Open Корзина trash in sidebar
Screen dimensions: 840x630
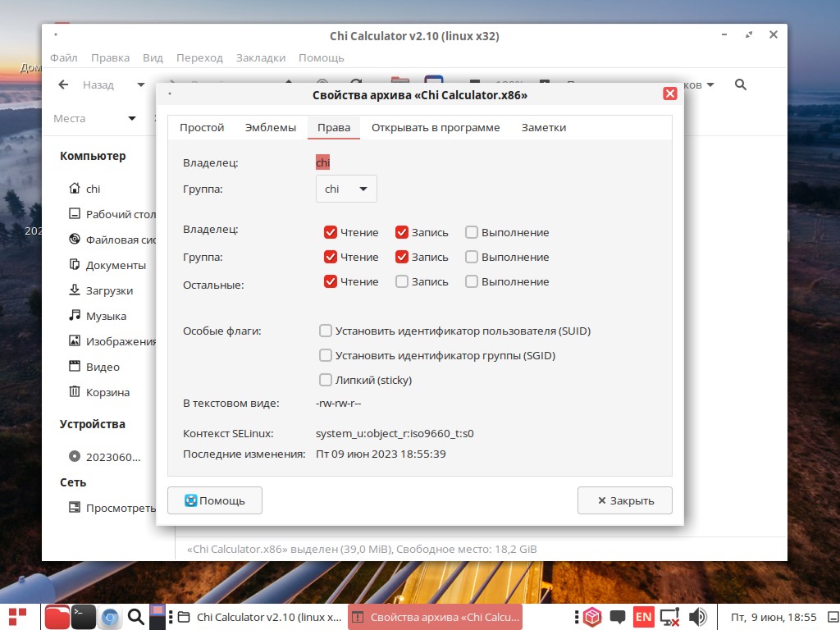(x=99, y=392)
